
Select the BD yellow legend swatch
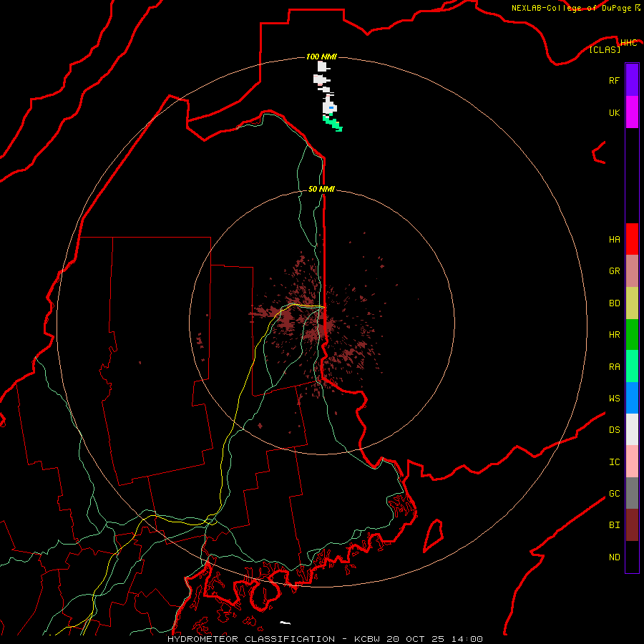tap(632, 303)
